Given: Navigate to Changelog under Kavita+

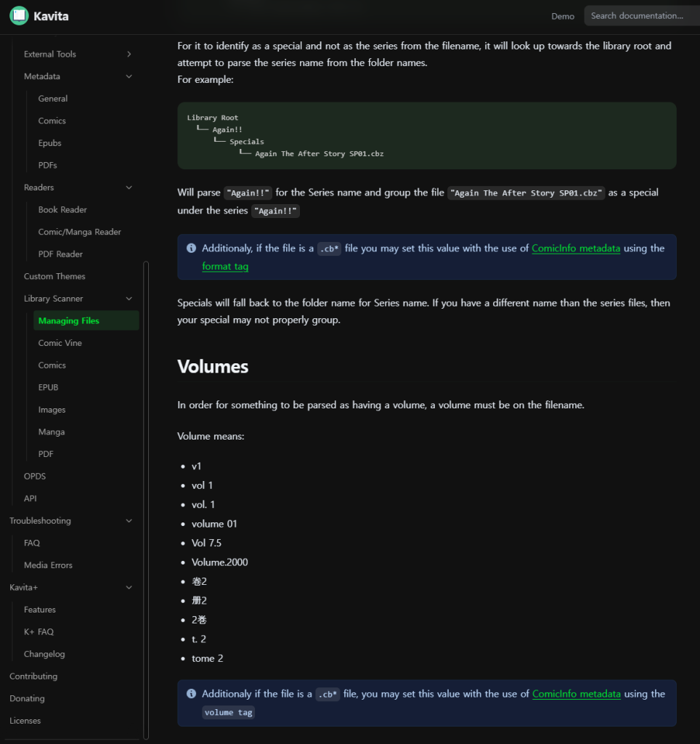Looking at the screenshot, I should [x=44, y=654].
